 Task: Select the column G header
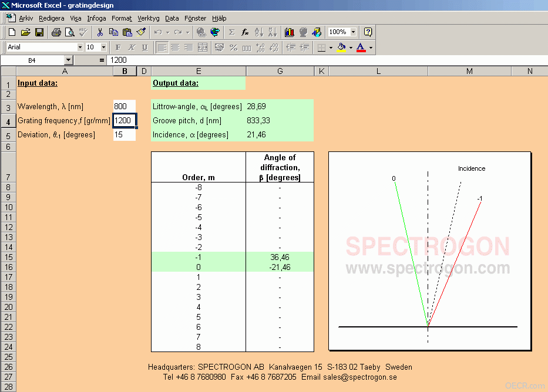pyautogui.click(x=280, y=71)
